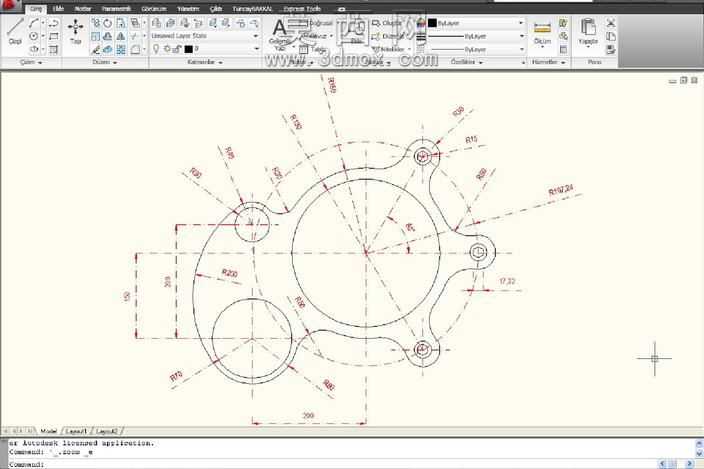Image resolution: width=704 pixels, height=469 pixels.
Task: Click the cut scissors icon in Pano
Action: [610, 23]
